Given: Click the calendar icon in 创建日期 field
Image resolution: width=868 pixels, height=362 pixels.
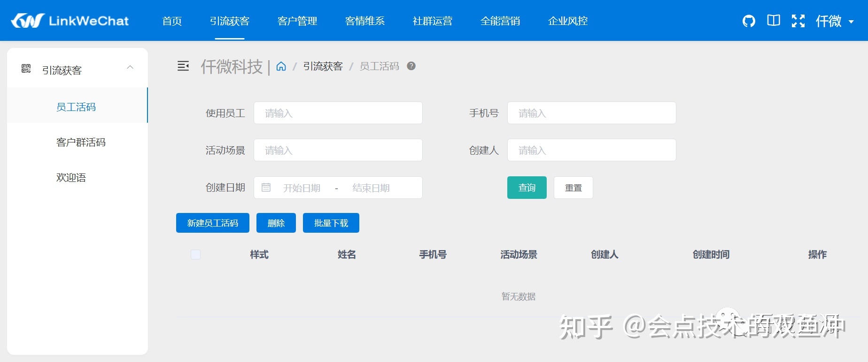Looking at the screenshot, I should (x=266, y=188).
